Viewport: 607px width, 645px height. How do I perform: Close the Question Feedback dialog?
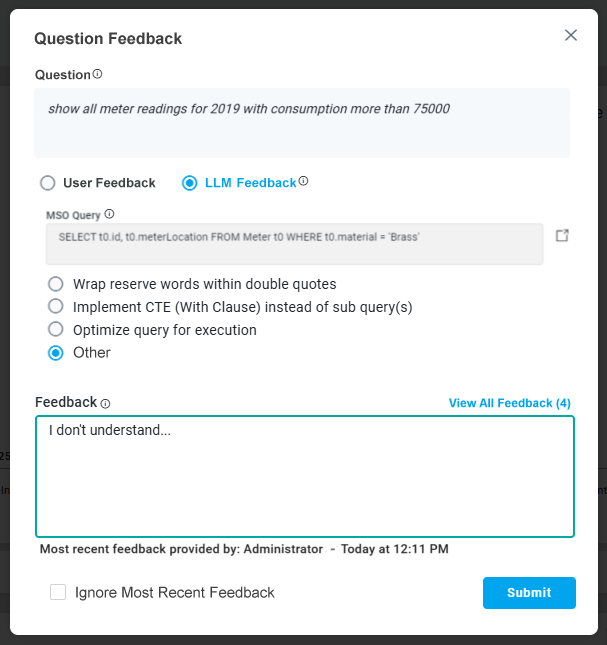pyautogui.click(x=571, y=35)
